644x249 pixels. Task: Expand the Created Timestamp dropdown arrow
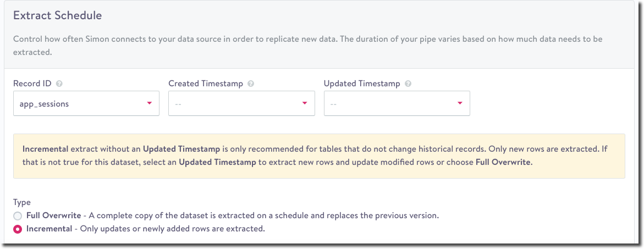point(305,103)
